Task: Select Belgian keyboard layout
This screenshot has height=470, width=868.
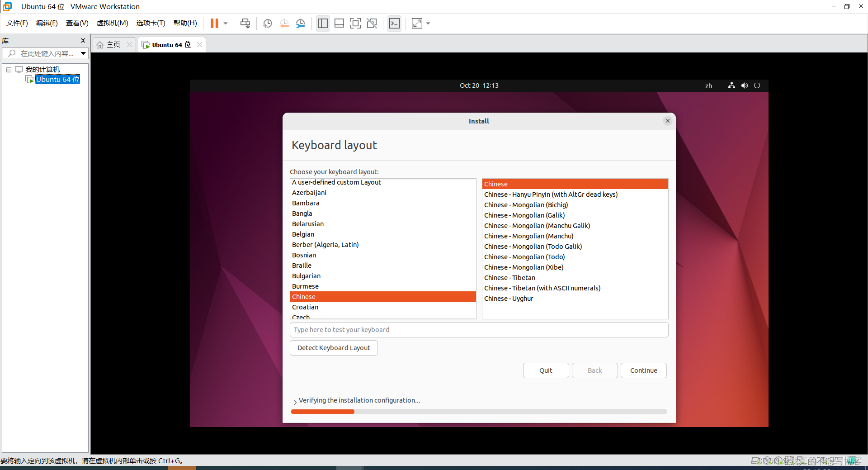Action: [x=383, y=234]
